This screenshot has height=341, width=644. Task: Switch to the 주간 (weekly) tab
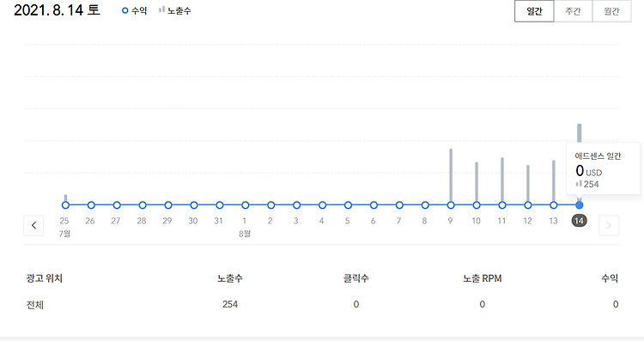click(x=573, y=11)
